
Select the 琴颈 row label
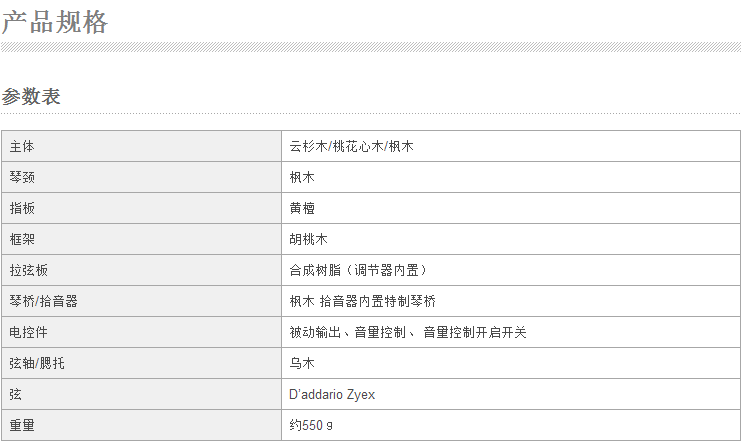22,177
